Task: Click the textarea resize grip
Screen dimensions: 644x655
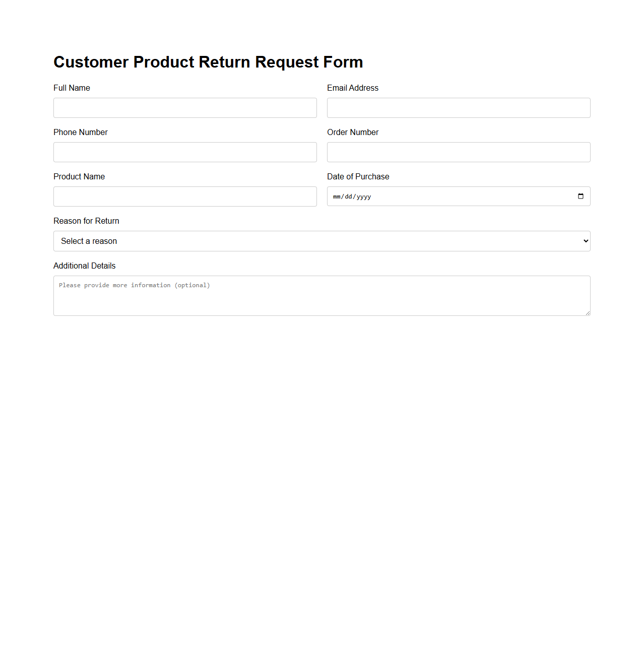Action: click(588, 313)
